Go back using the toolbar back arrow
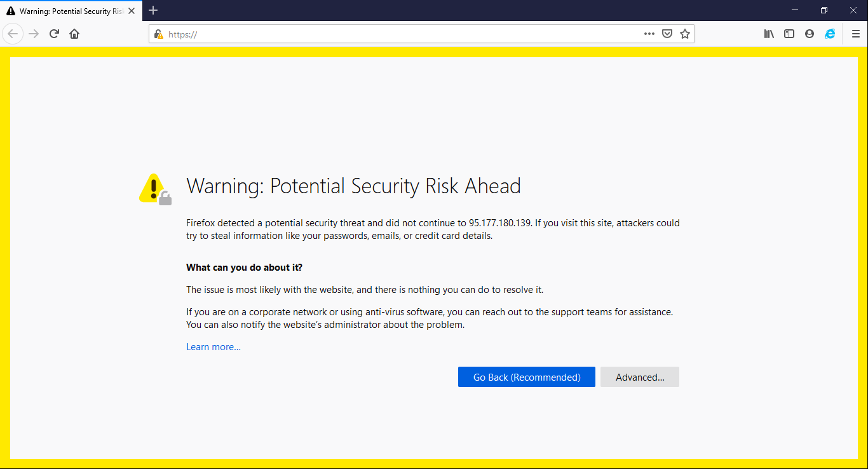The image size is (868, 469). tap(13, 34)
